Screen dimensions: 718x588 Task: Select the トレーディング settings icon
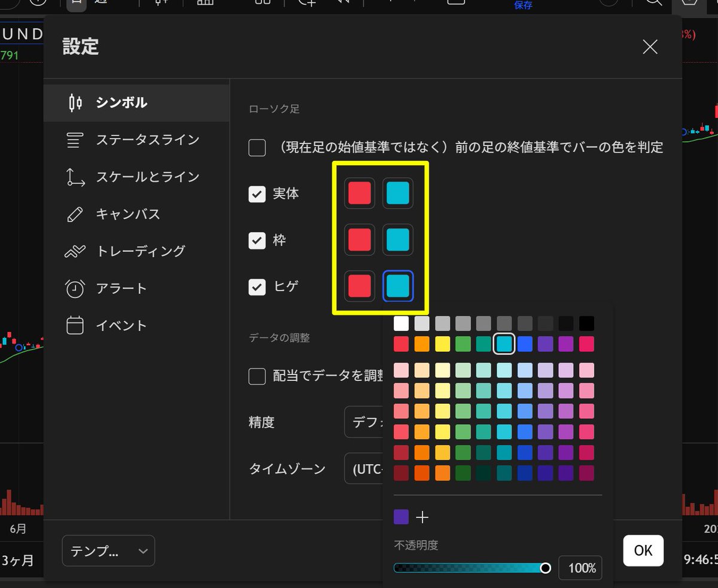(x=75, y=251)
